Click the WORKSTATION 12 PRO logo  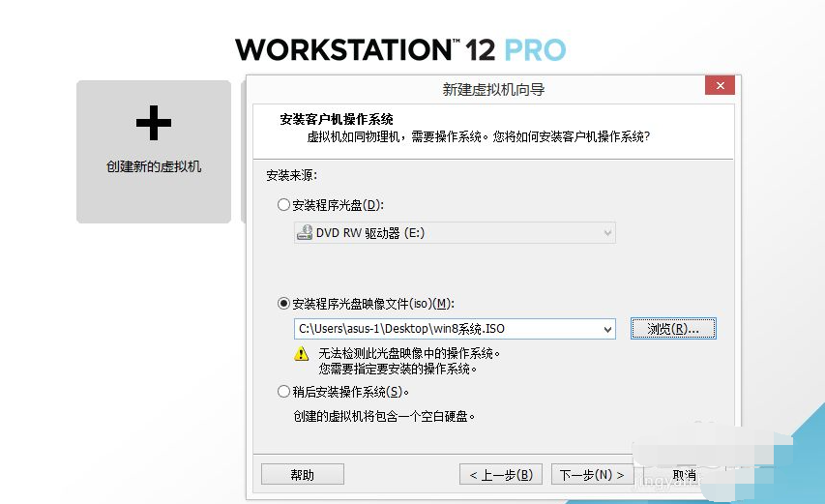point(400,49)
